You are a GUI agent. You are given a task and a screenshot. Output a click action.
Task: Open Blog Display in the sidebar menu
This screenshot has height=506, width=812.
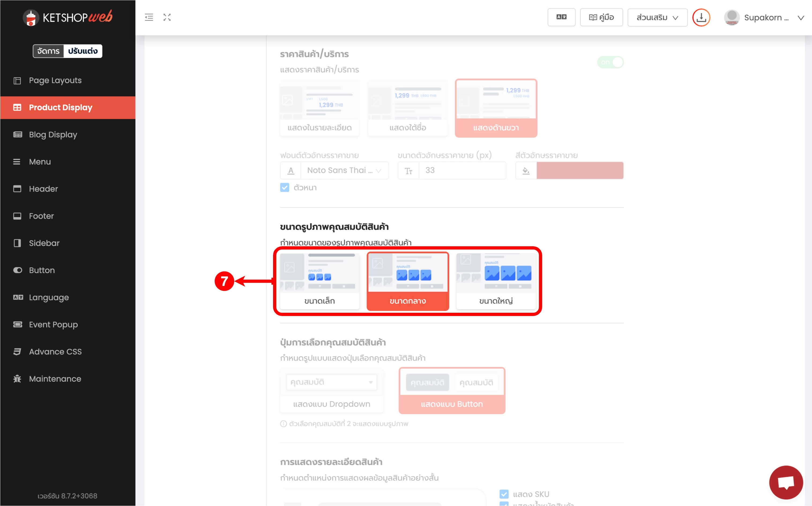(53, 135)
